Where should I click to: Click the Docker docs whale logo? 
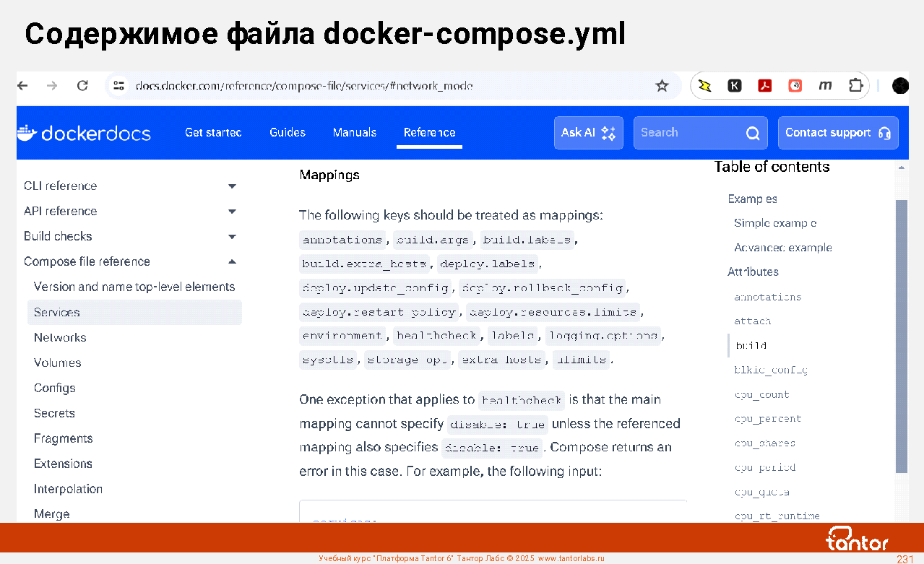[26, 133]
